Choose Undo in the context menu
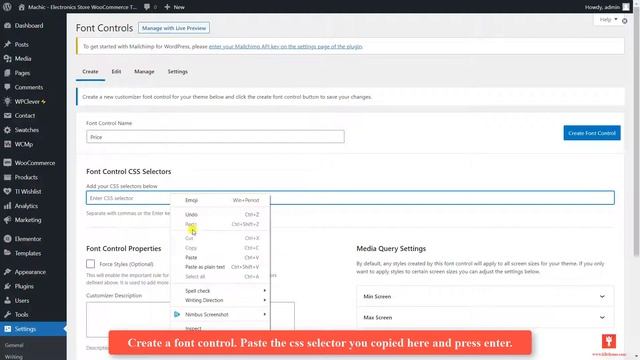Viewport: 640px width, 360px height. [x=220, y=214]
